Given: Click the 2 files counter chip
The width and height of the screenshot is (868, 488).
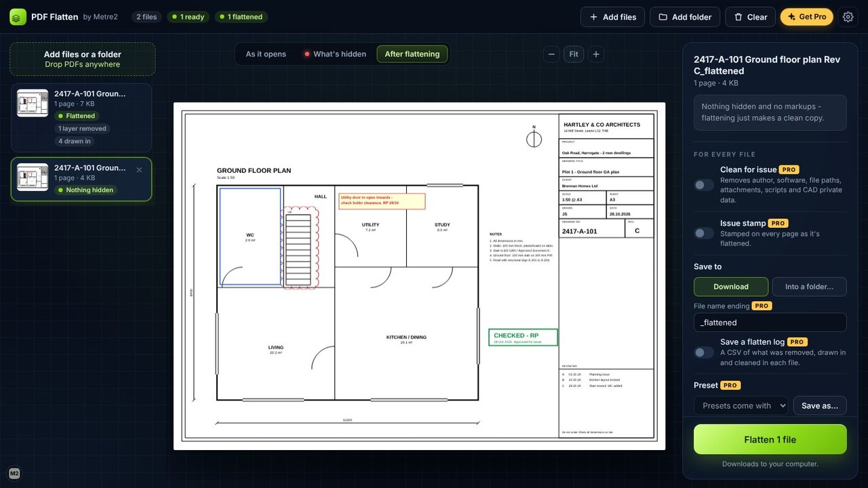Looking at the screenshot, I should coord(146,17).
